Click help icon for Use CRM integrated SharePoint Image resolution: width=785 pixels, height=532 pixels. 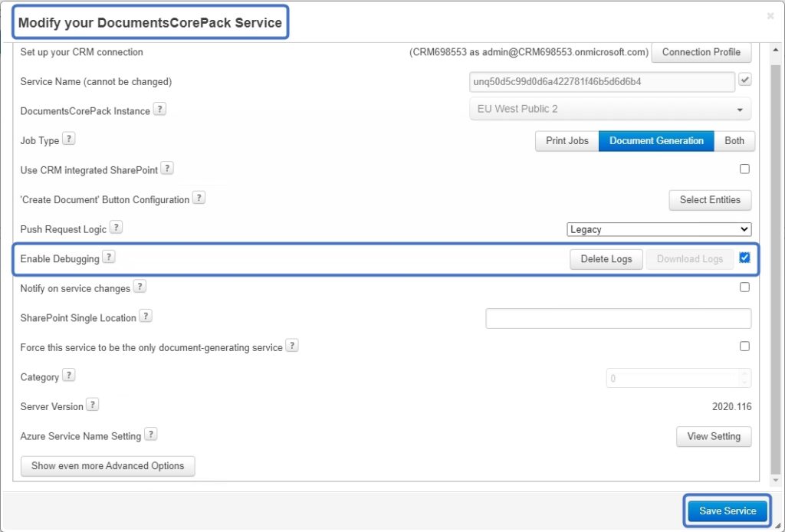point(167,168)
